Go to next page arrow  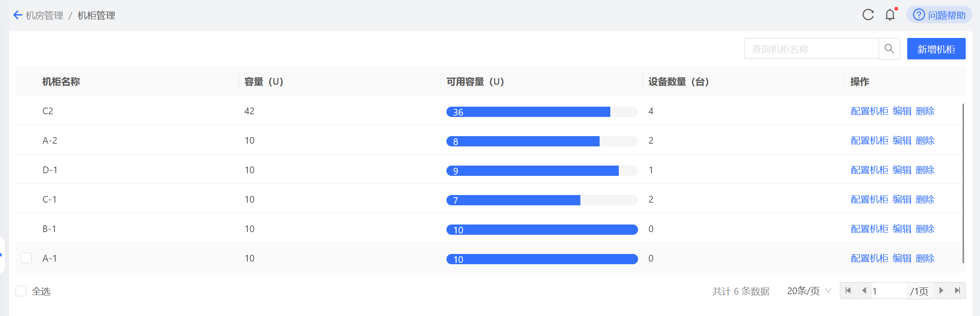click(x=941, y=291)
